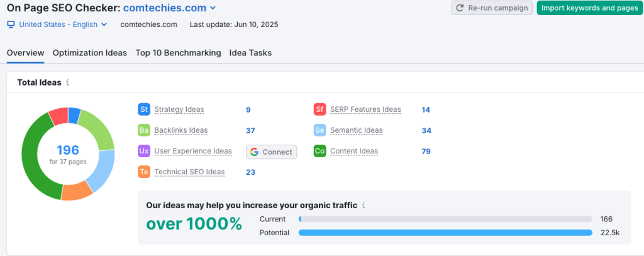The height and width of the screenshot is (256, 644).
Task: Click the Semantic Ideas count 34
Action: pyautogui.click(x=426, y=131)
